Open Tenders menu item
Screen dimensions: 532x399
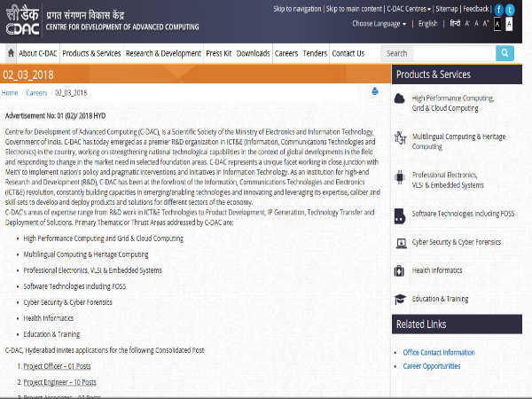point(315,53)
